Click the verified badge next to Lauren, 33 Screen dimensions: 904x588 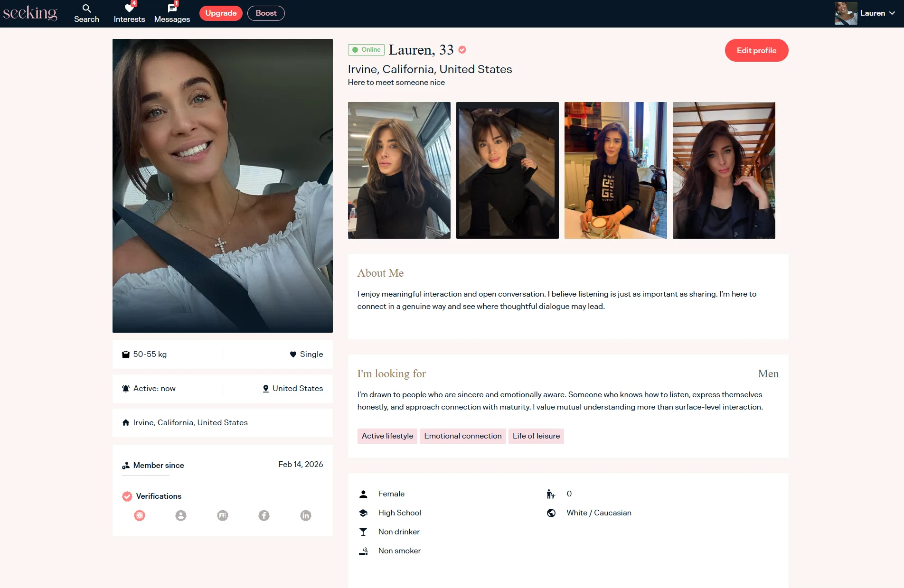462,50
